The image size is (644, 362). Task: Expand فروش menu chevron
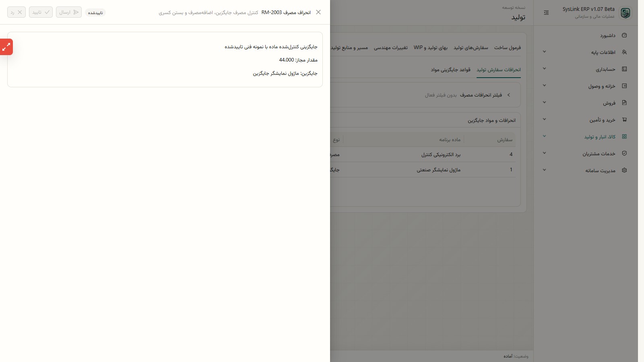coord(544,103)
